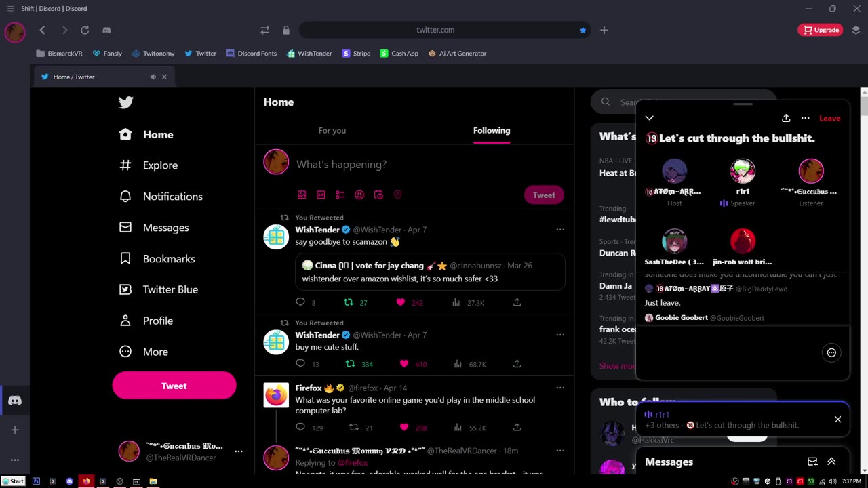Viewport: 868px width, 488px height.
Task: Open more options for 'say goodbye to scamazon' tweet
Action: pyautogui.click(x=560, y=229)
